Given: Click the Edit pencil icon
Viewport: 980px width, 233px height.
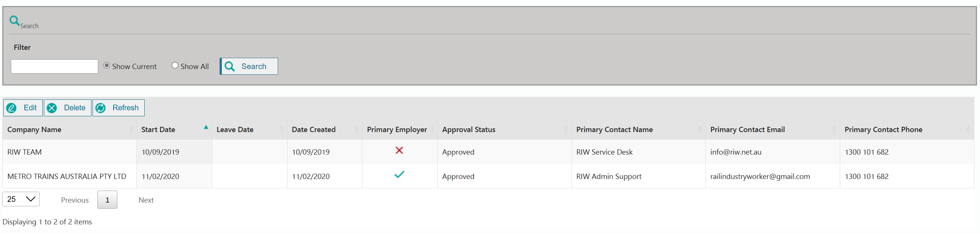Looking at the screenshot, I should (x=12, y=108).
